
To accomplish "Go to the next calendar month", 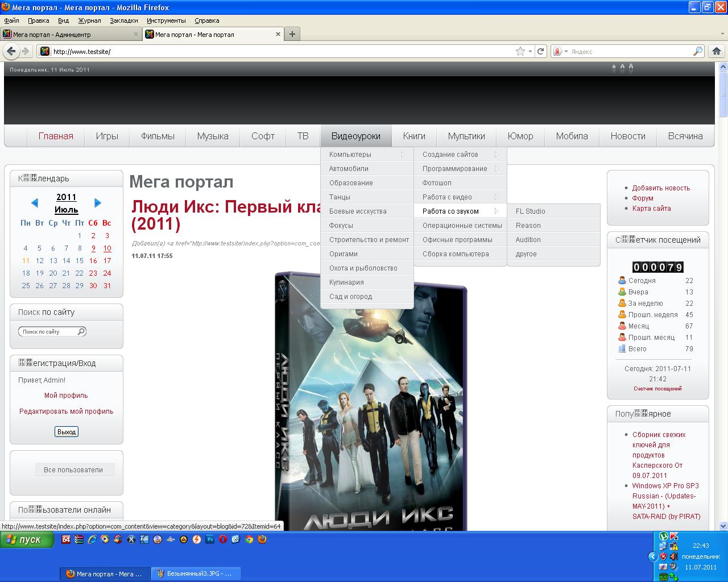I will [97, 203].
